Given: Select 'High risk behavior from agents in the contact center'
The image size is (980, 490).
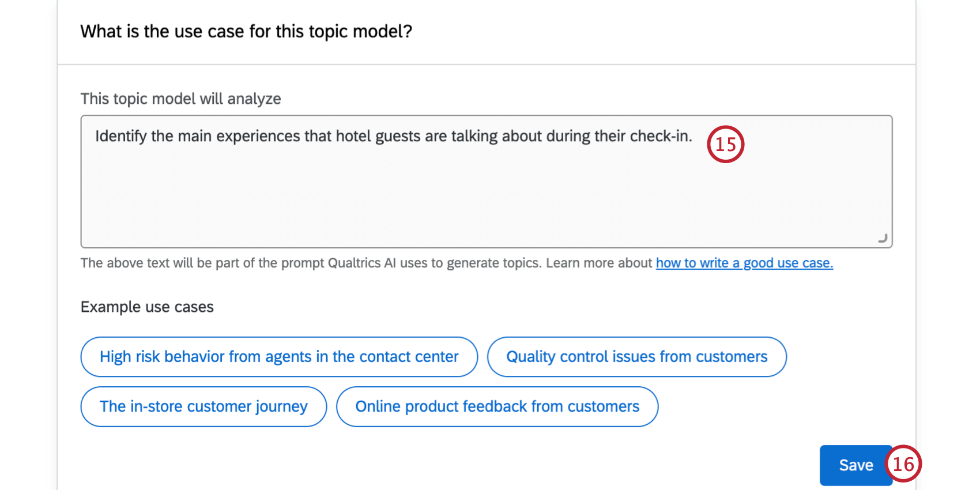Looking at the screenshot, I should tap(278, 356).
